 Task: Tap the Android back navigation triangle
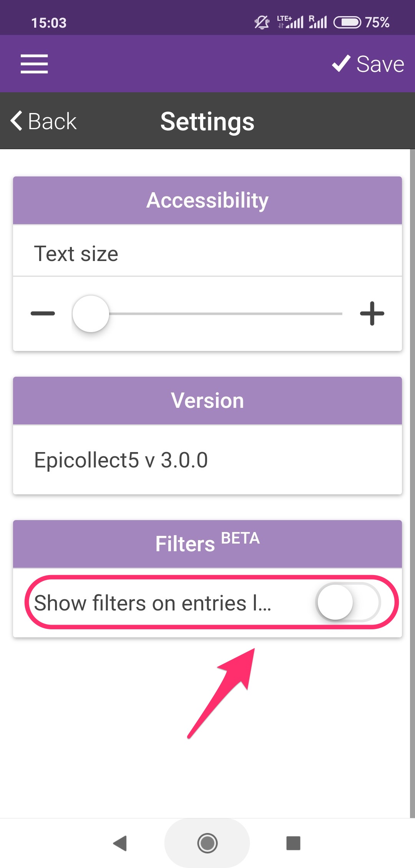(120, 843)
